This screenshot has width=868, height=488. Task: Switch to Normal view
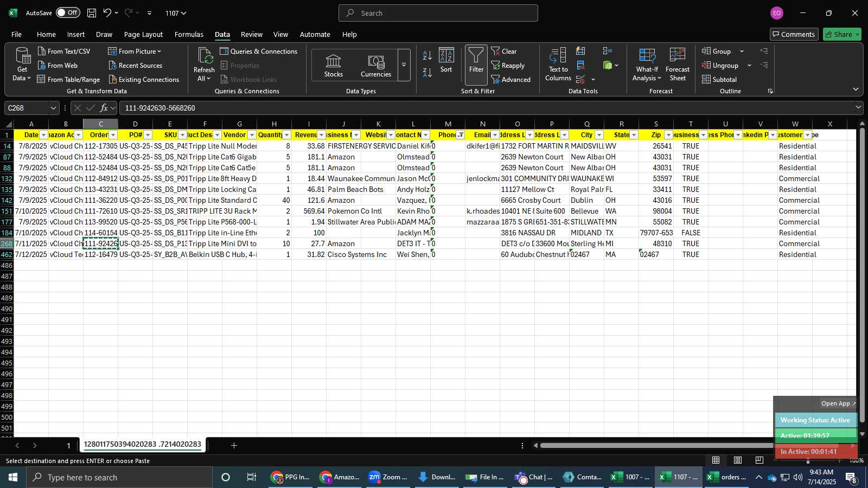pos(716,460)
